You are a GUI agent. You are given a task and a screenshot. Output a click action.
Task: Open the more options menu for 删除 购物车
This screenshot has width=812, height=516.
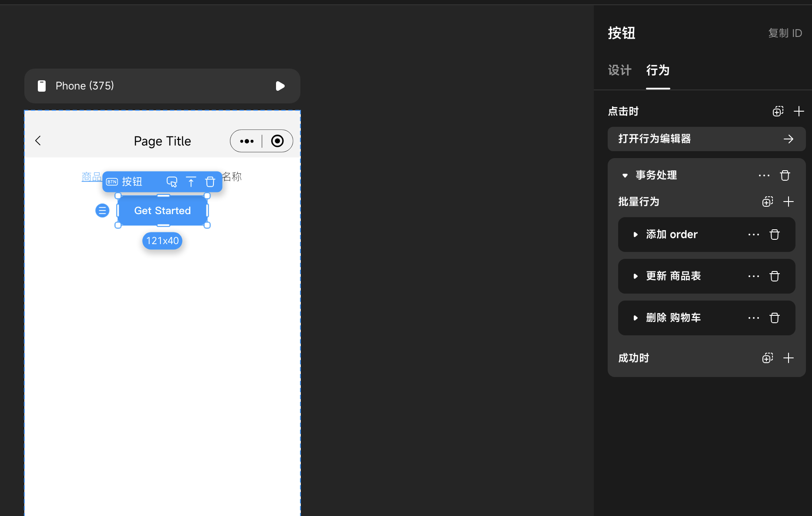(x=753, y=318)
